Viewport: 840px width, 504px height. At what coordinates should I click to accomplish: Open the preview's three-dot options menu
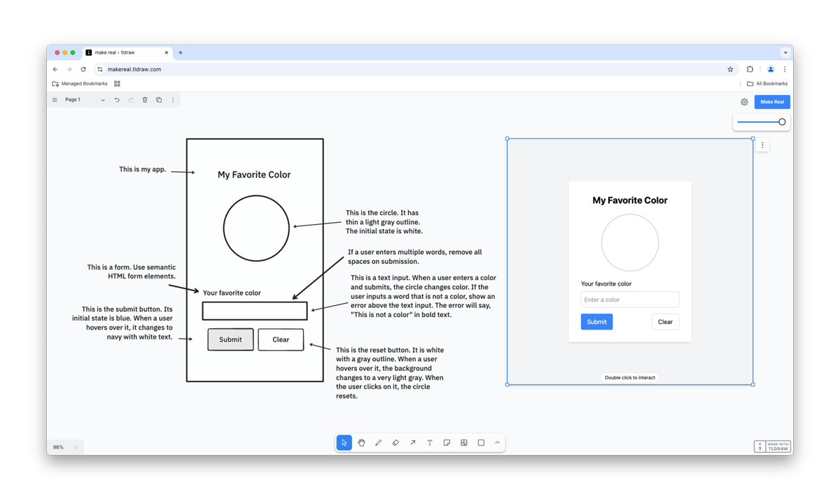pos(762,145)
